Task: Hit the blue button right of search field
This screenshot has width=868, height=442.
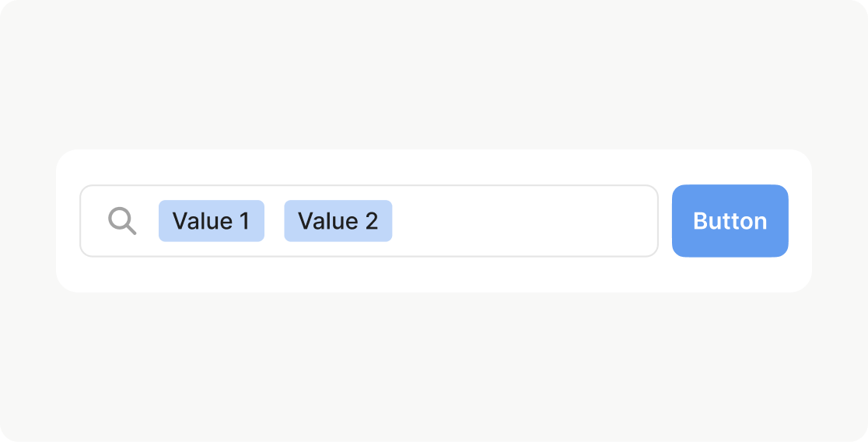Action: pyautogui.click(x=730, y=221)
